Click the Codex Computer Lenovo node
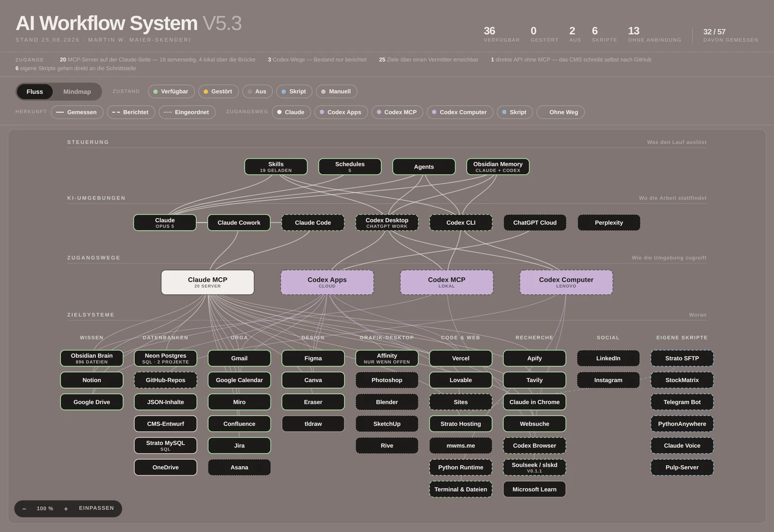 click(566, 282)
